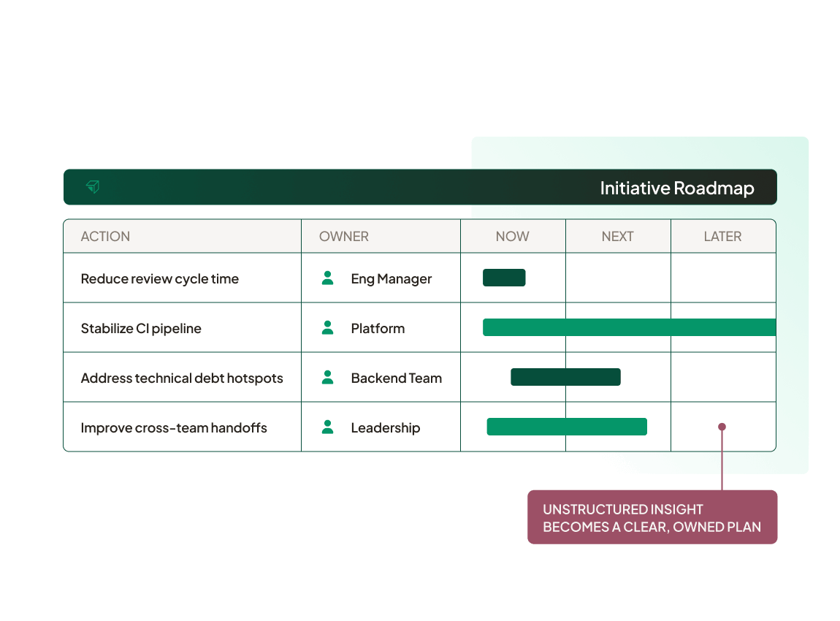Click the person icon beside Leadership
Viewport: 840px width, 621px height.
click(x=328, y=427)
